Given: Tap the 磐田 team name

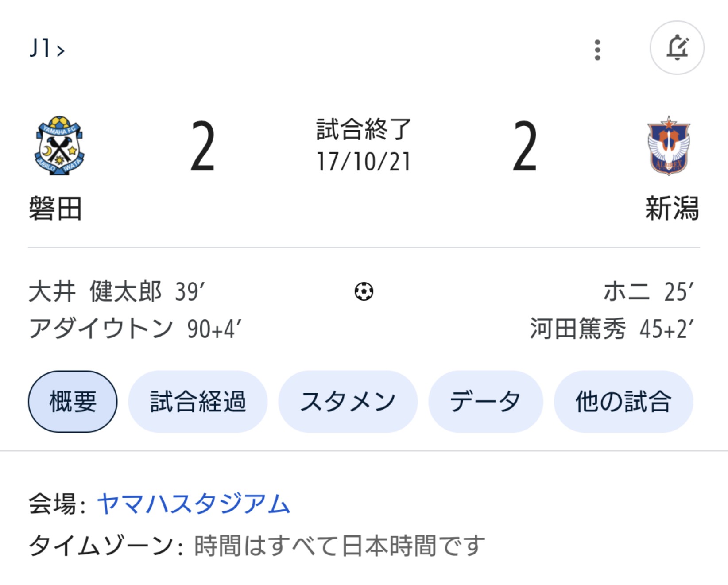Looking at the screenshot, I should [55, 208].
